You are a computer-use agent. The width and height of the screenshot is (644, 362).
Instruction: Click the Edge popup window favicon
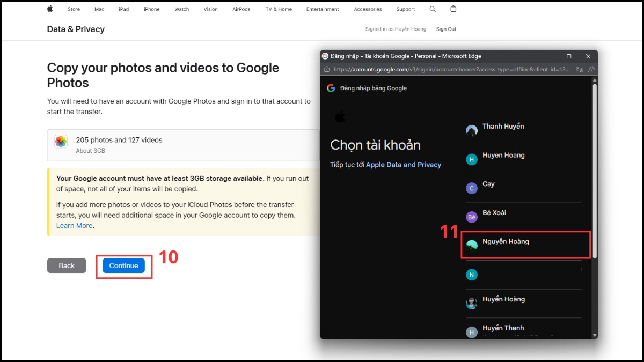(325, 56)
